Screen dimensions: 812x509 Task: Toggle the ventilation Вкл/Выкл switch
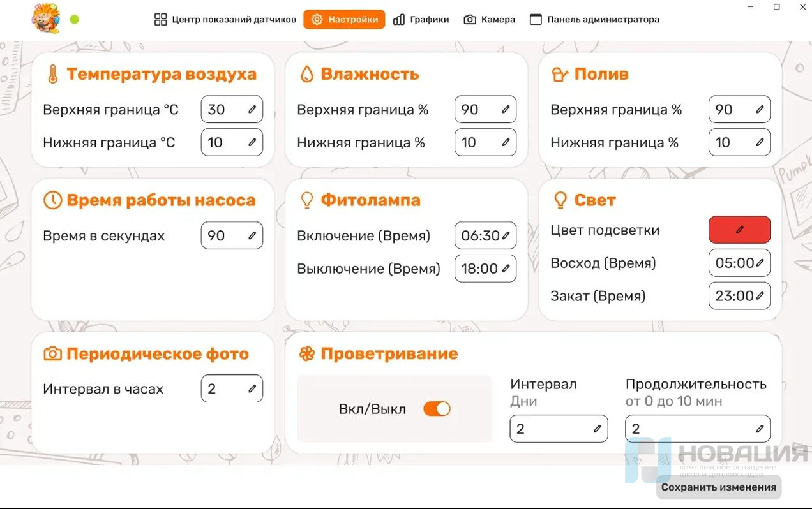(x=437, y=409)
